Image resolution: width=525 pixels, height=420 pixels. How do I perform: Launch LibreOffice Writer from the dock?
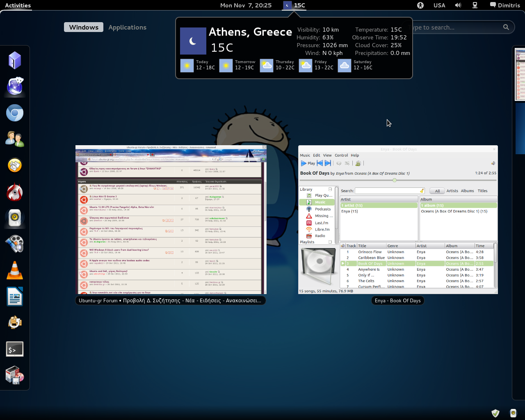(x=15, y=297)
